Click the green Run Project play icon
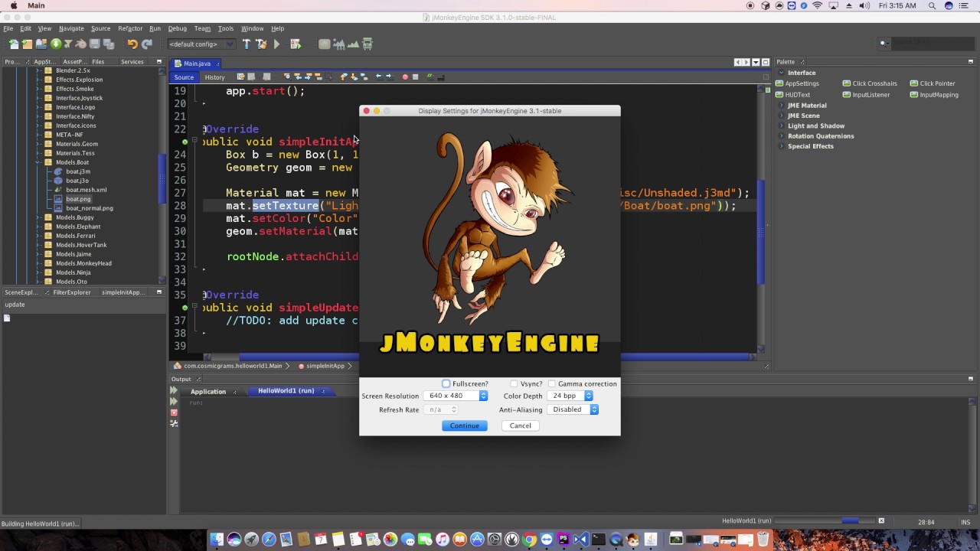The image size is (980, 551). (x=276, y=44)
